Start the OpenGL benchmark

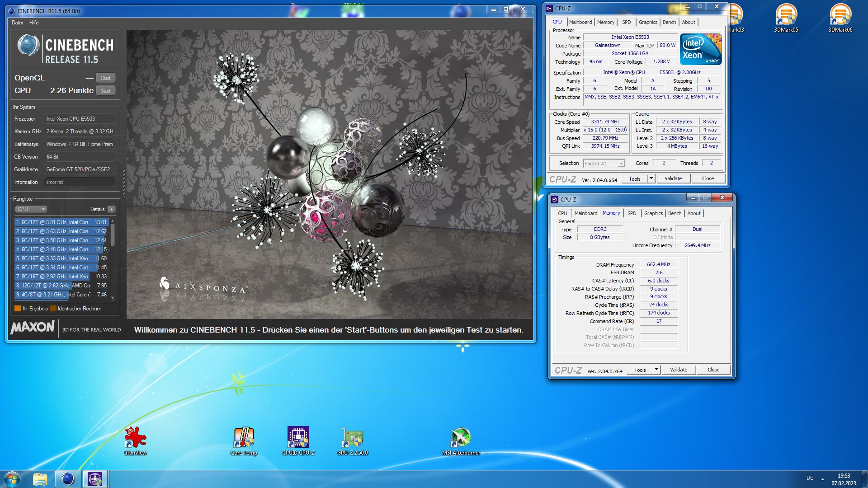pos(106,78)
